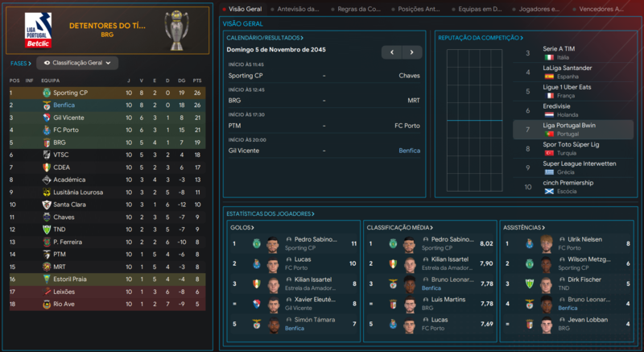Open Reputação da Competição section
The width and height of the screenshot is (644, 352).
(x=481, y=38)
